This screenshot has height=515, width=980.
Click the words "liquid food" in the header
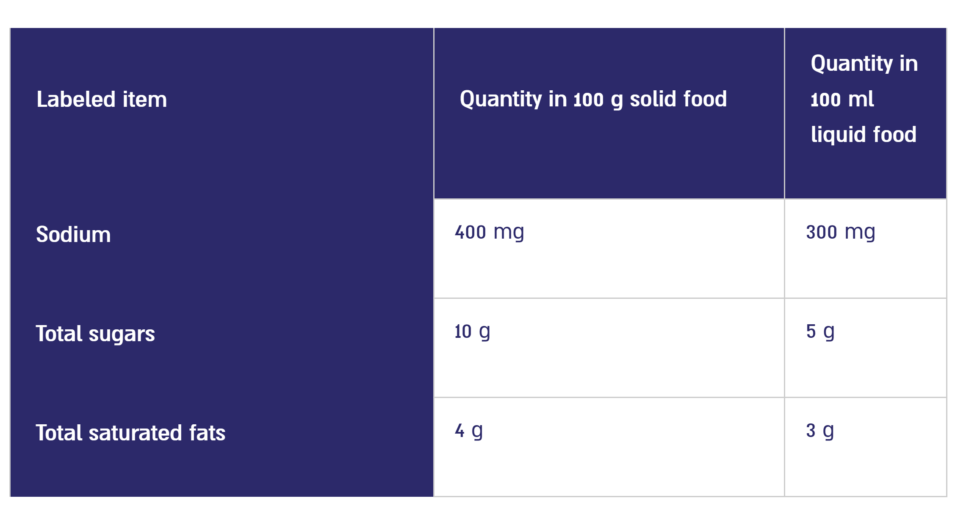(864, 135)
